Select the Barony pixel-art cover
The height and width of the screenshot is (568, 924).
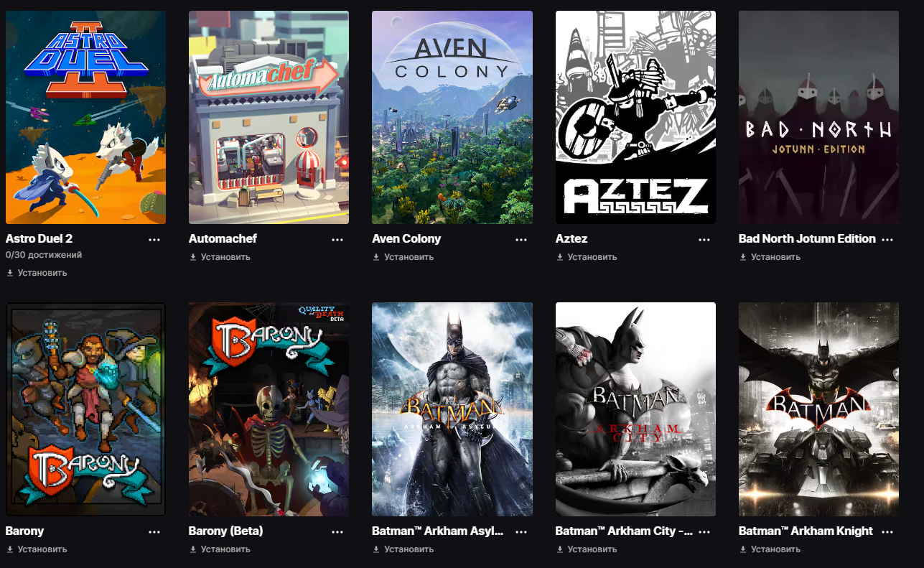point(85,409)
